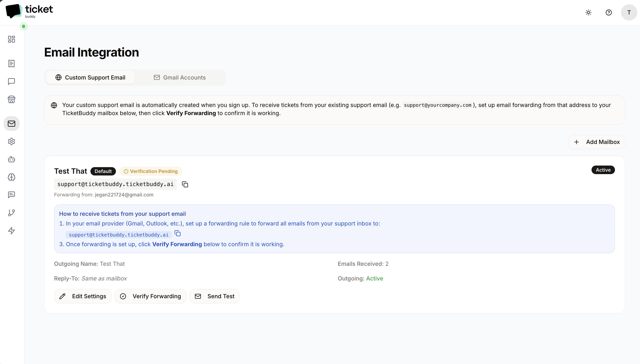Toggle light/dark theme with sun icon

[588, 12]
